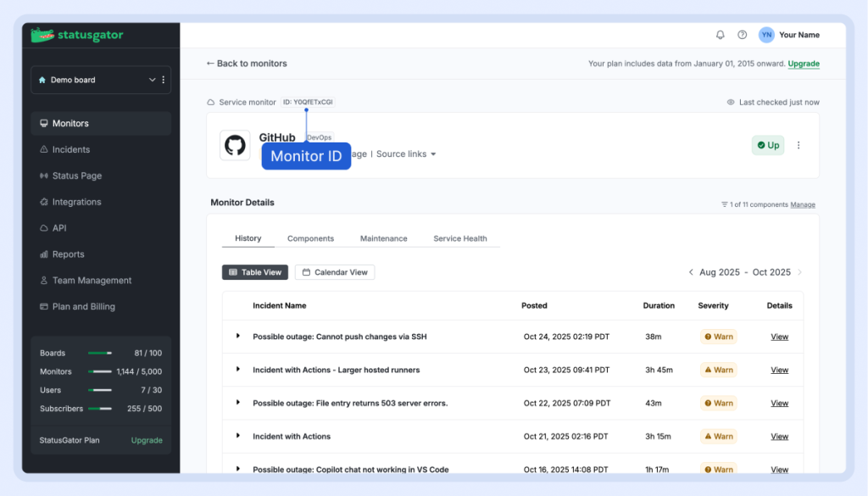Viewport: 868px width, 496px height.
Task: Open Reports from the sidebar
Action: (x=68, y=254)
